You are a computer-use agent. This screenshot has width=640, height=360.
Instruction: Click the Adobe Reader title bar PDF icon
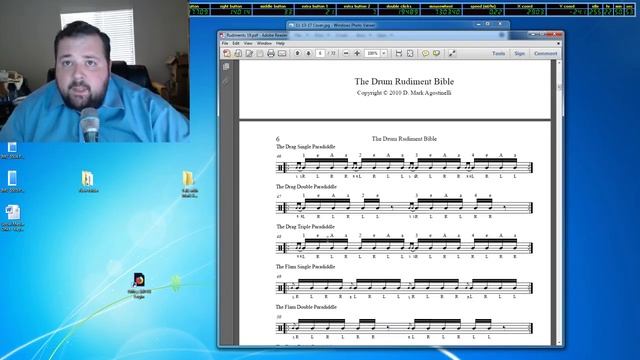222,36
